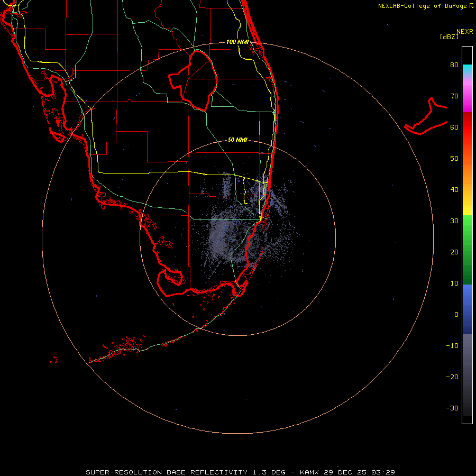Click the -20 dBZ value on the scale
This screenshot has height=476, width=476.
(452, 377)
